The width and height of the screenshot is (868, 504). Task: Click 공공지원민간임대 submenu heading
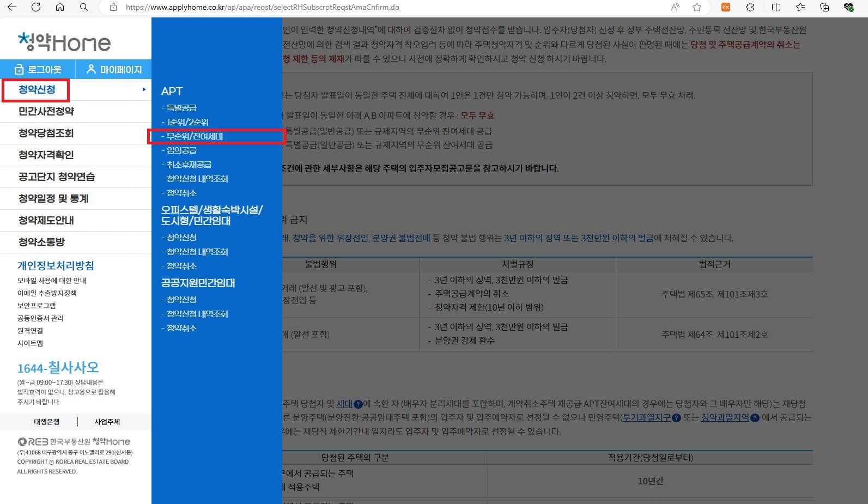pyautogui.click(x=198, y=283)
